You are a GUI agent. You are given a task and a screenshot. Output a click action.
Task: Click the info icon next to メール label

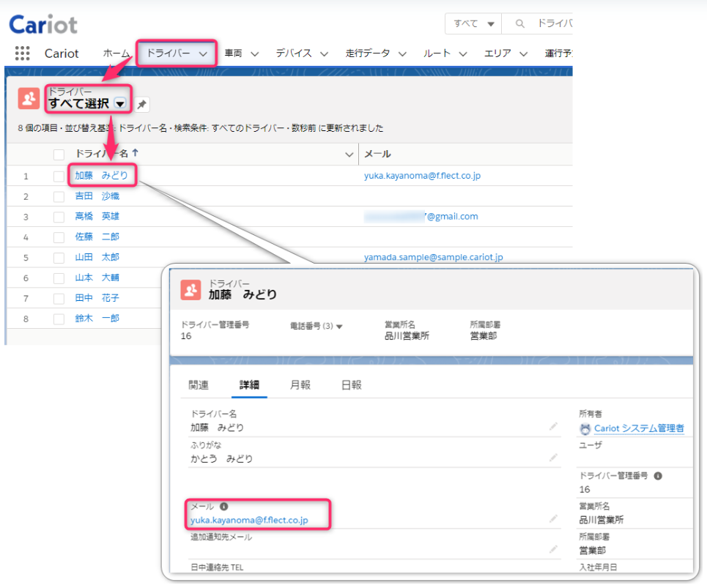(223, 507)
